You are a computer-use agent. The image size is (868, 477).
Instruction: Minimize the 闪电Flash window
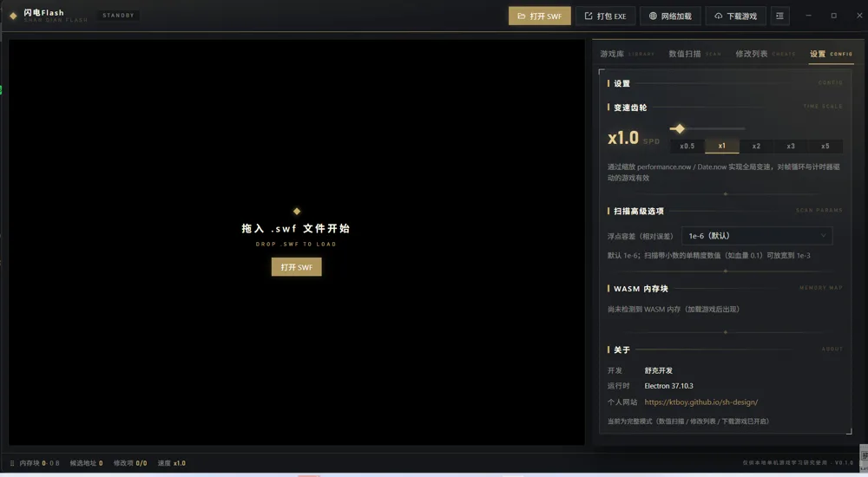click(809, 16)
